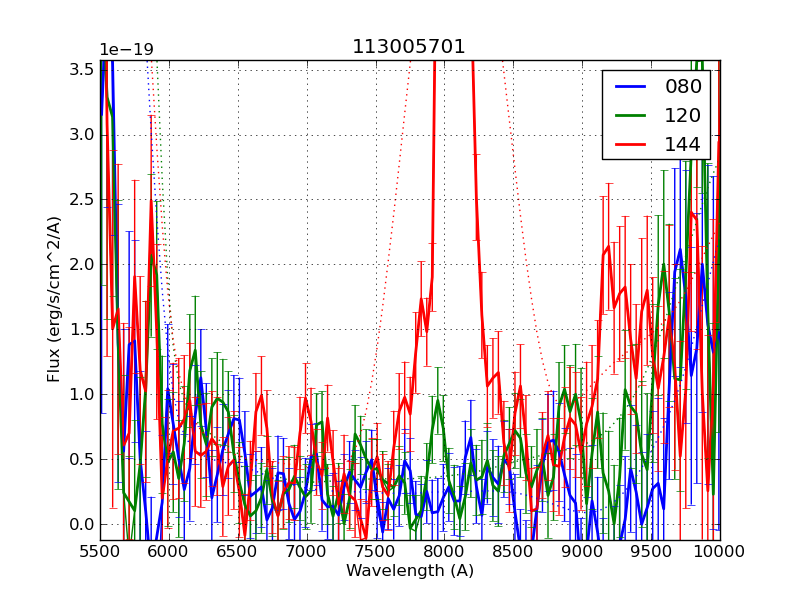Click the 5500 x-axis tick label
800x600 pixels.
[100, 551]
